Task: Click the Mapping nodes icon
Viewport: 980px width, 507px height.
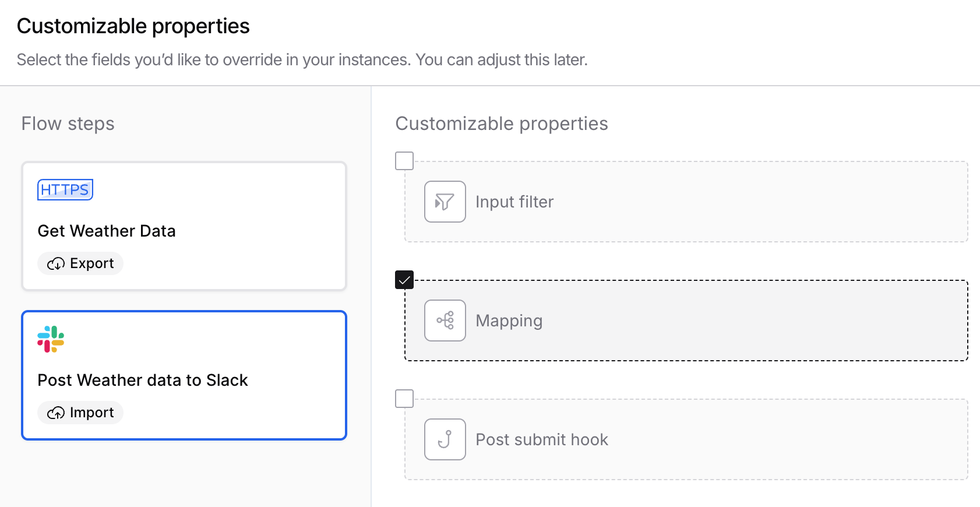Action: [445, 321]
